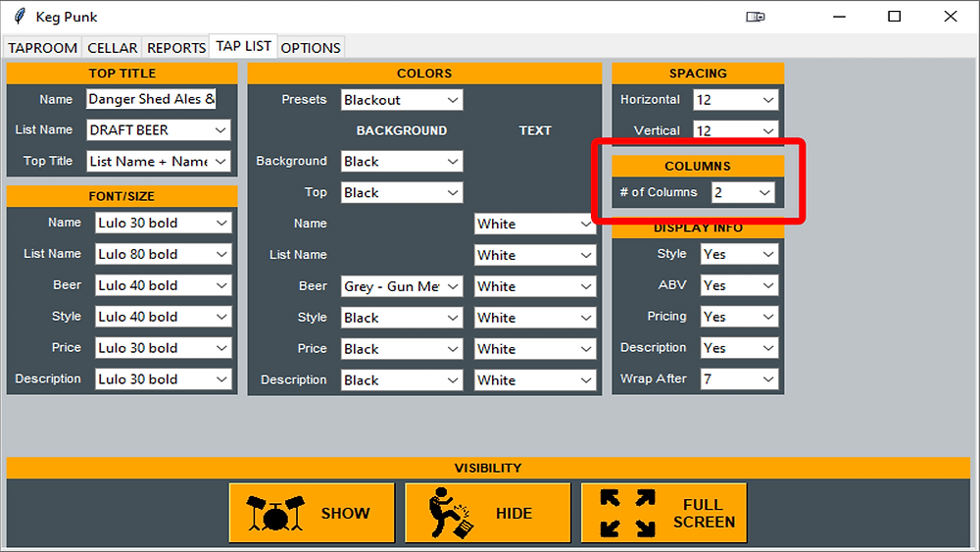Open the Font/Size Name Lulo 30 bold dropdown
This screenshot has height=552, width=980.
pos(163,223)
